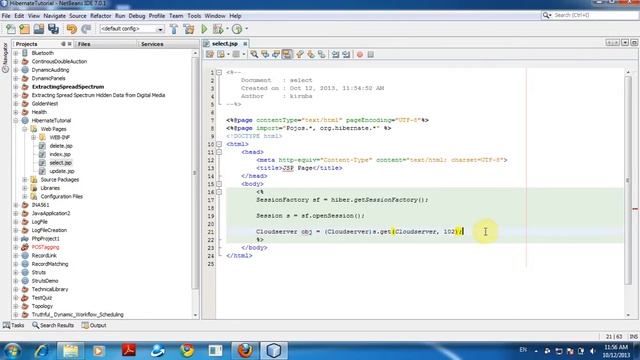The height and width of the screenshot is (360, 640).
Task: Click the New Project toolbar icon
Action: [x=24, y=29]
